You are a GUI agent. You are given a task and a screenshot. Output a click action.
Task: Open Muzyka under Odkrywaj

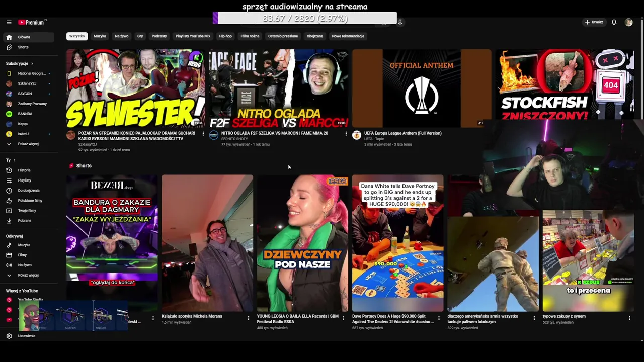click(29, 245)
